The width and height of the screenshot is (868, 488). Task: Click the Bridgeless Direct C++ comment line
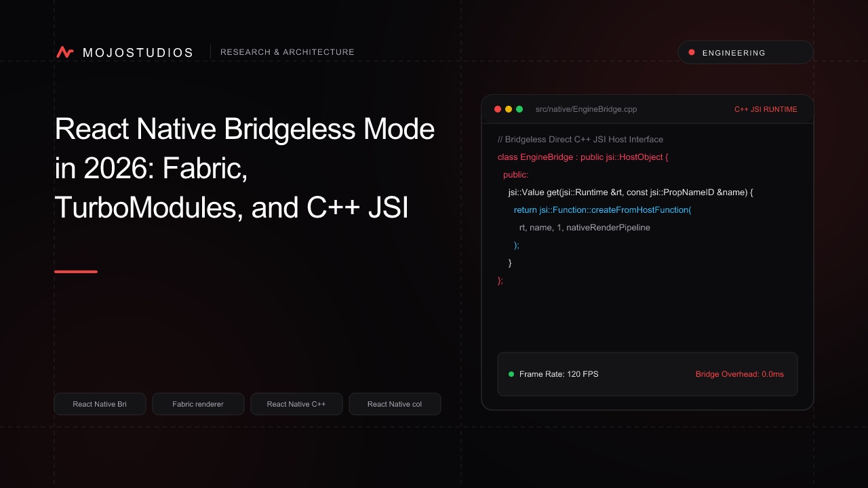(580, 140)
